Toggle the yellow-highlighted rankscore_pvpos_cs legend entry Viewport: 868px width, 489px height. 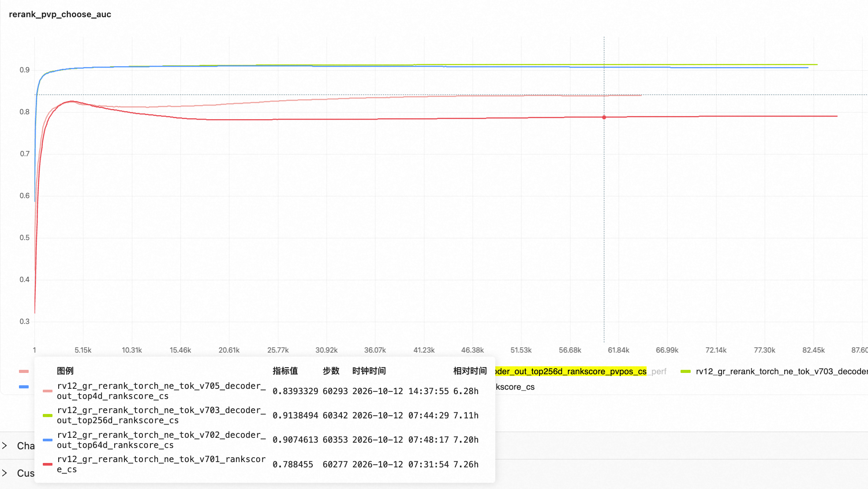pyautogui.click(x=571, y=371)
